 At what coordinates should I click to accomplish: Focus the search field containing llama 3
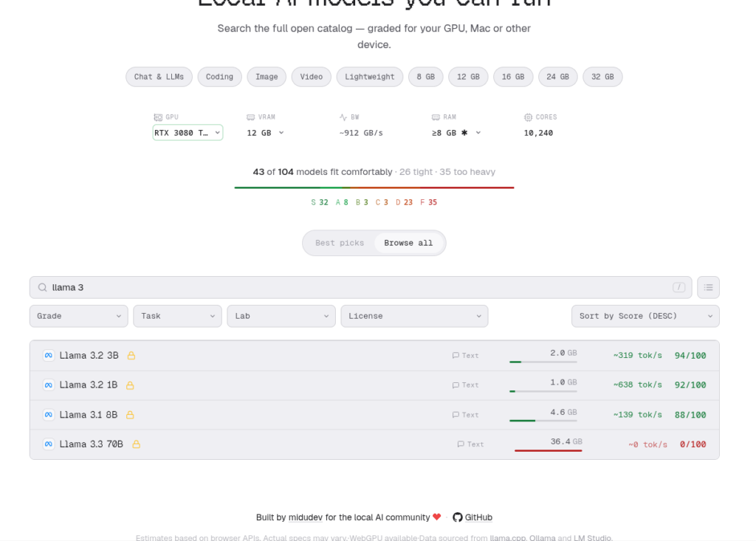pos(360,287)
